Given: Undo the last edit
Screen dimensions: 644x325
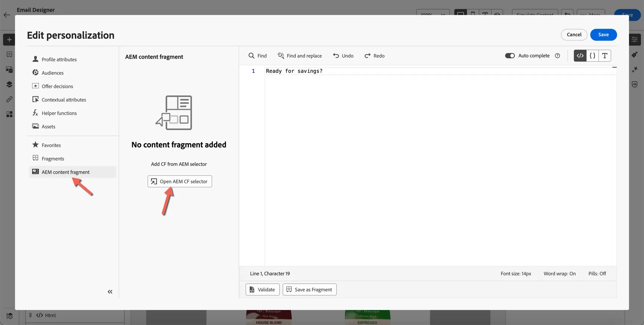Looking at the screenshot, I should [343, 56].
